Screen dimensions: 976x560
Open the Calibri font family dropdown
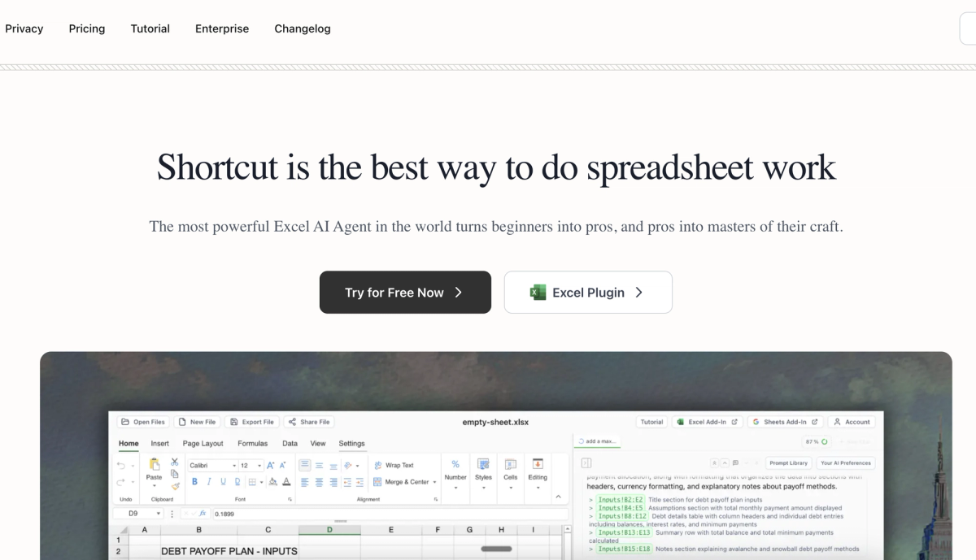coord(234,465)
